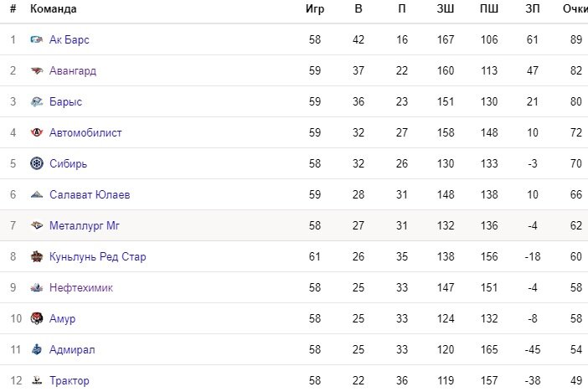Click the Амур tiger logo icon

click(x=36, y=318)
